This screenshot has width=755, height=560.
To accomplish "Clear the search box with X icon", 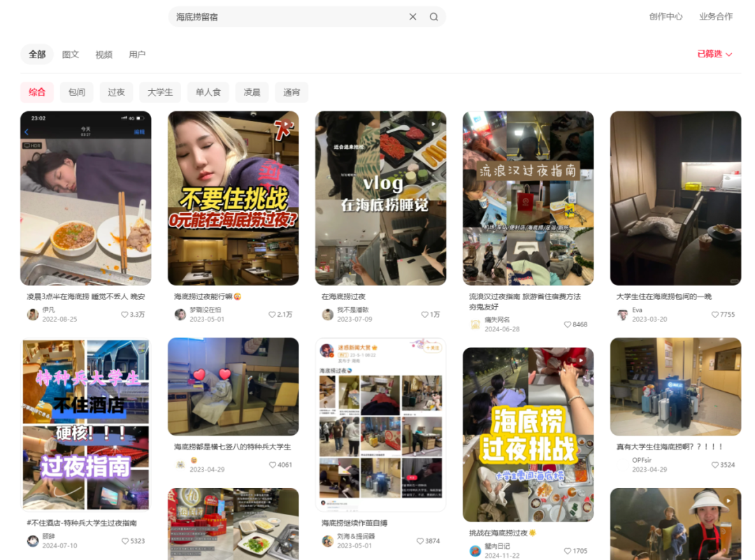I will coord(412,17).
